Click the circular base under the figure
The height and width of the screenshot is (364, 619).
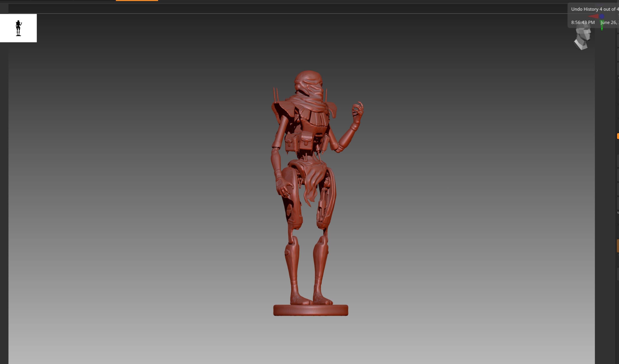pos(311,310)
